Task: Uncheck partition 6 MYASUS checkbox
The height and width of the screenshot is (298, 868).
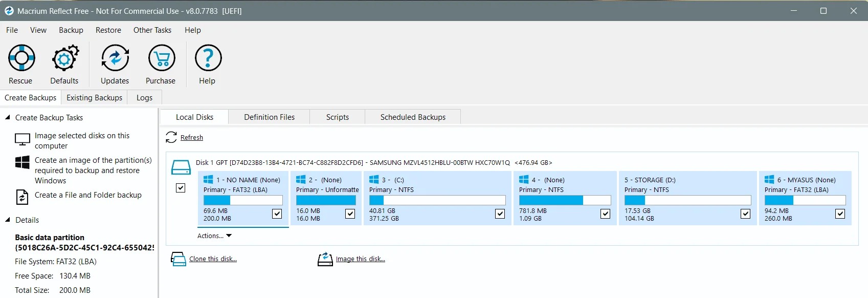Action: click(x=840, y=214)
